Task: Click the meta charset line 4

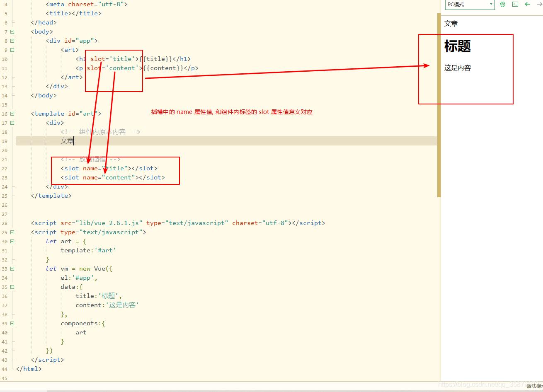Action: tap(87, 4)
